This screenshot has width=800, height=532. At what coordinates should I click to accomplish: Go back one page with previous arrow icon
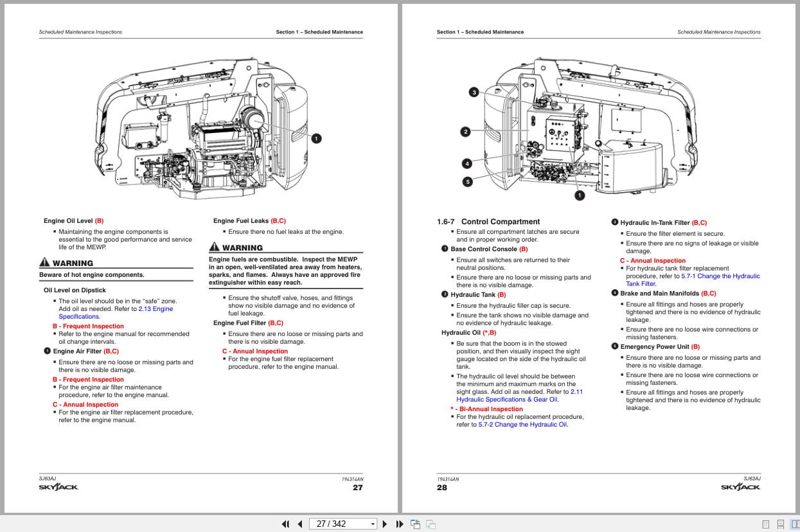[x=299, y=524]
